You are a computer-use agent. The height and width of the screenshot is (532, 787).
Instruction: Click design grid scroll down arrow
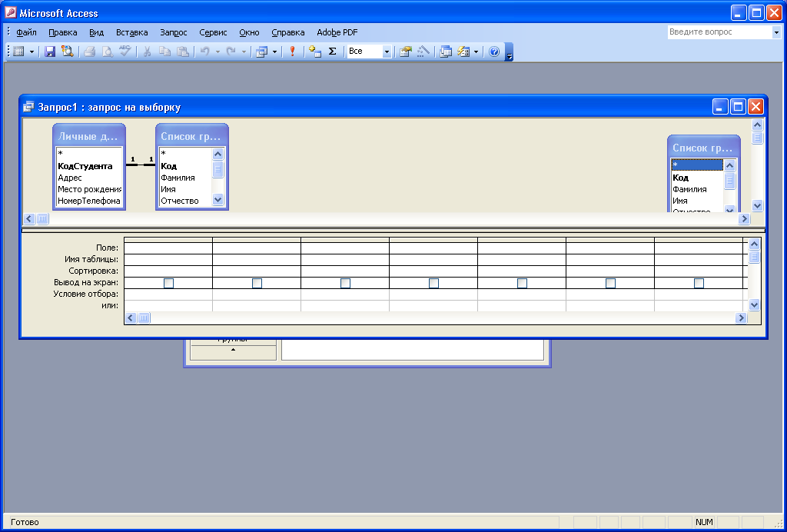tap(755, 304)
